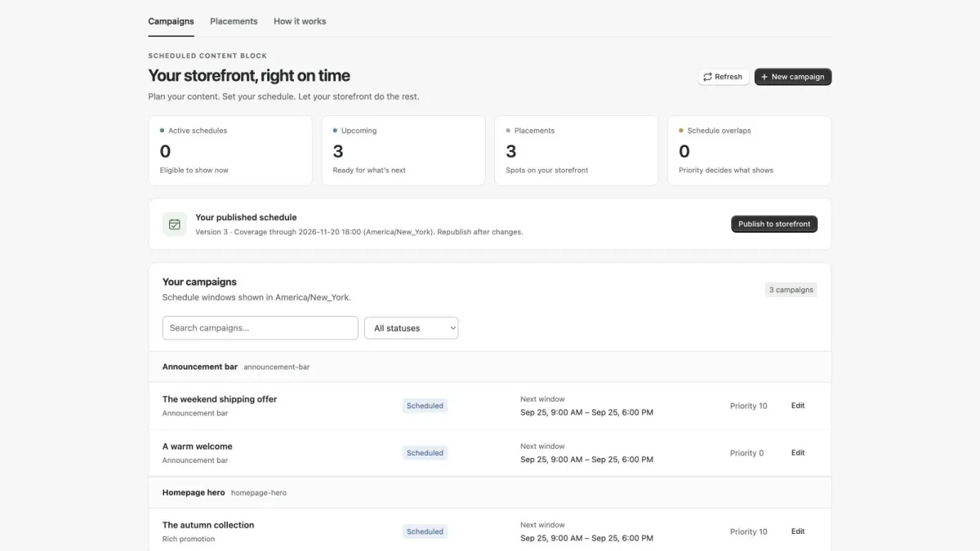Screen dimensions: 980x551
Task: Select the Schedule overlaps card
Action: [x=750, y=150]
